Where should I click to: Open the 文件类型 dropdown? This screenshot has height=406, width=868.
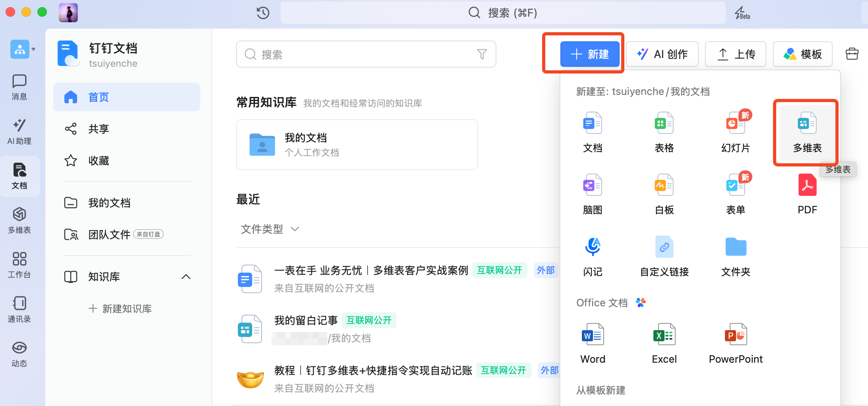click(x=270, y=229)
